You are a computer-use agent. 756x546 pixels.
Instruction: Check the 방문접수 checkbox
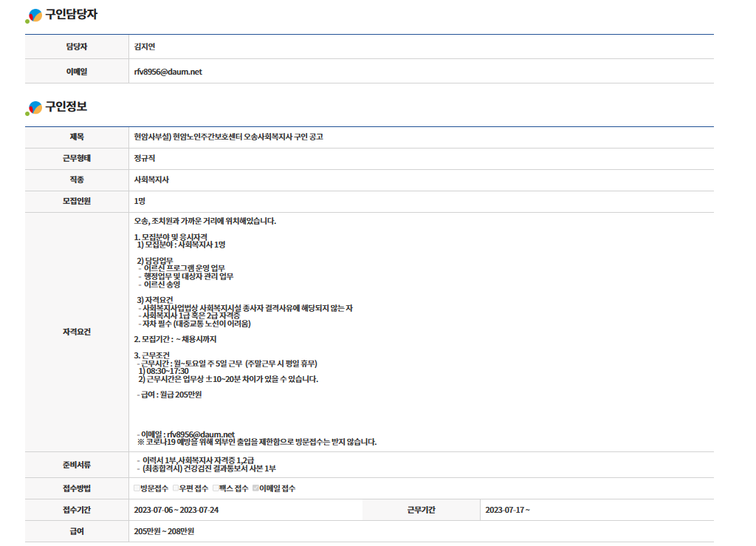[x=137, y=488]
